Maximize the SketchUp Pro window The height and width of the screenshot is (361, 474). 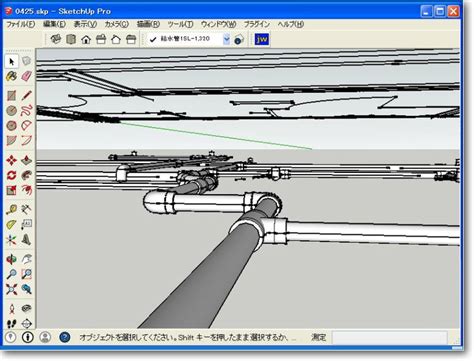[440, 11]
